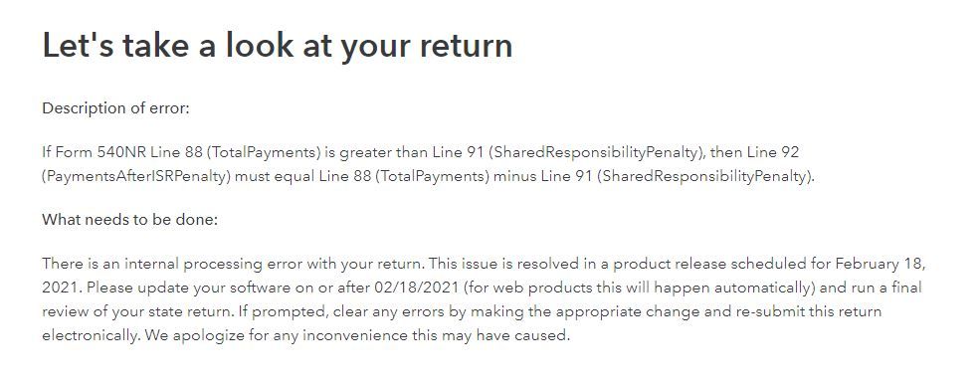Click the "What needs to be done:" label
Viewport: 980px width, 387px height.
pos(129,220)
